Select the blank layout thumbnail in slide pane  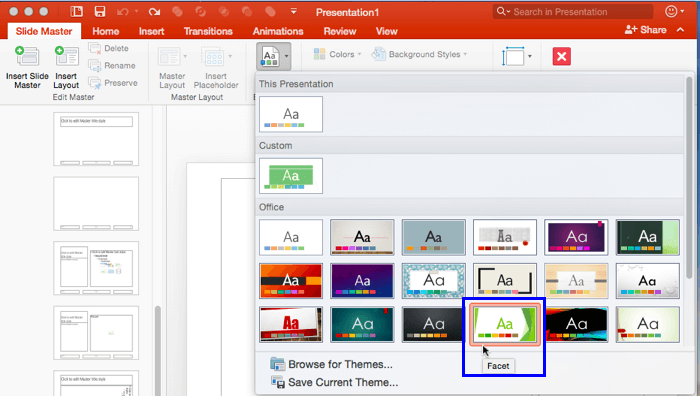click(96, 204)
